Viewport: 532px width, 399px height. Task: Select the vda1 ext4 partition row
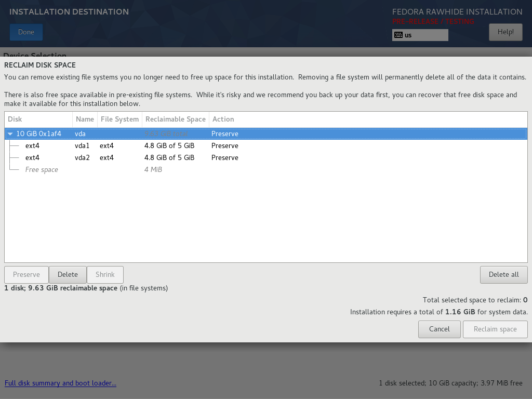(x=266, y=146)
